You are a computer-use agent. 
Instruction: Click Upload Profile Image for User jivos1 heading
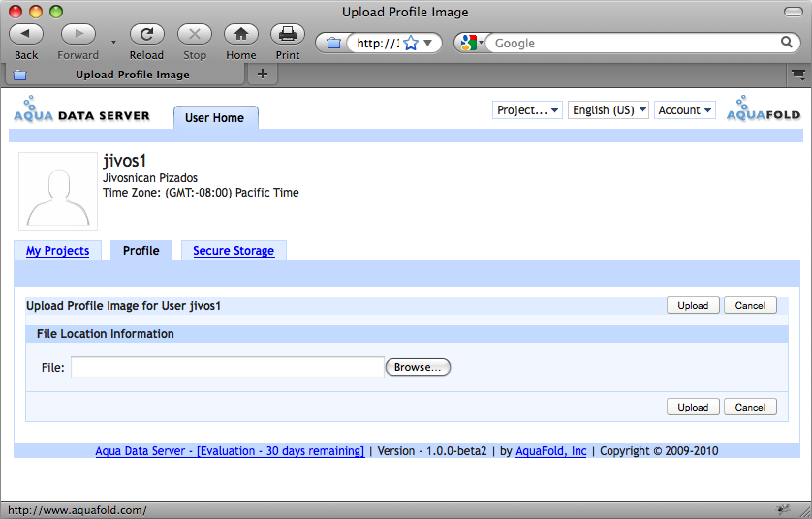[x=123, y=306]
